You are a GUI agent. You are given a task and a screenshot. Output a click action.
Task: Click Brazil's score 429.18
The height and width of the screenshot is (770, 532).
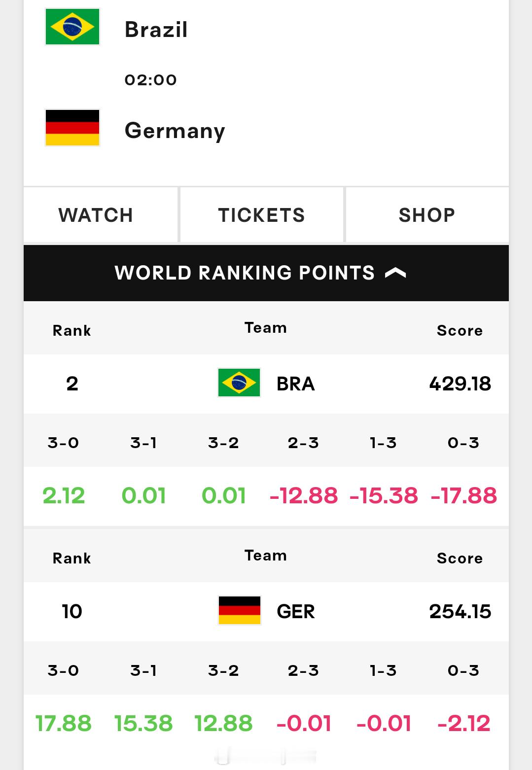coord(460,384)
